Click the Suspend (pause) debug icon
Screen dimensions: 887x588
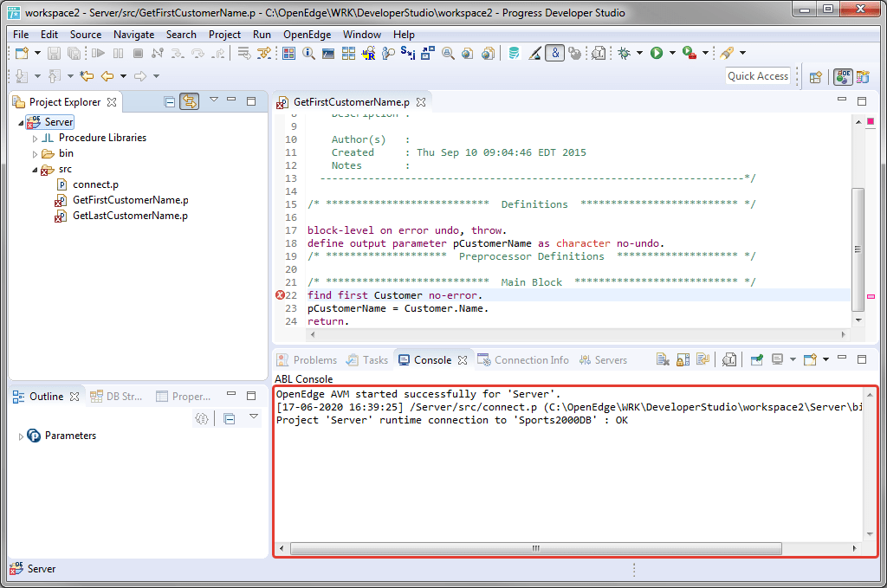(x=118, y=53)
